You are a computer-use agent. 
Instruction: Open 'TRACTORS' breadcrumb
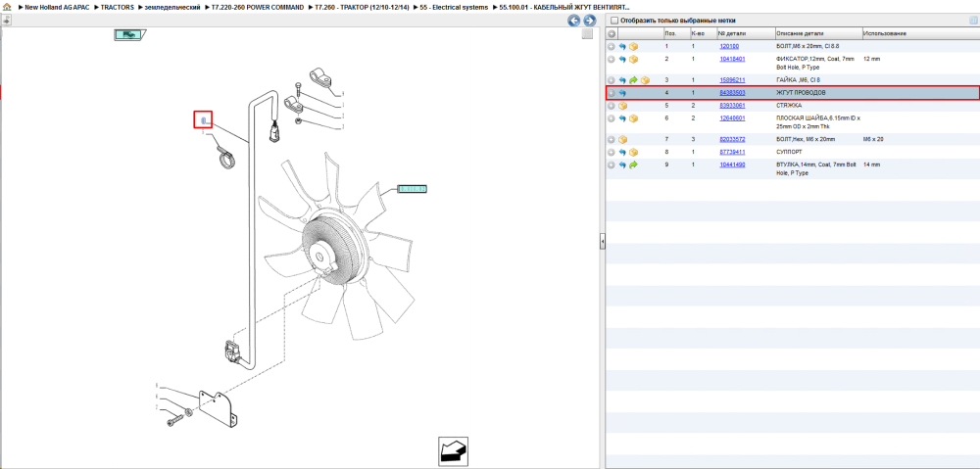point(118,7)
